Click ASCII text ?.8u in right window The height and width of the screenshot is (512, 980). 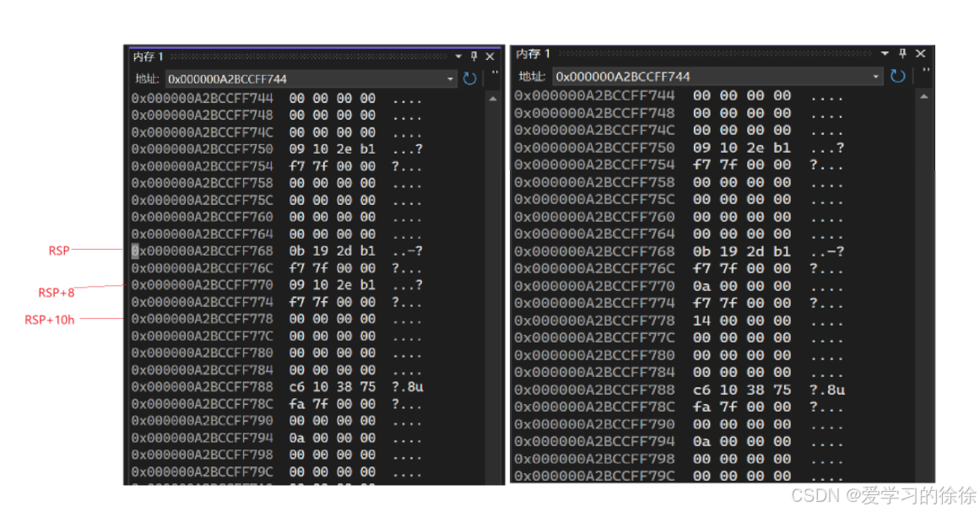pos(827,391)
